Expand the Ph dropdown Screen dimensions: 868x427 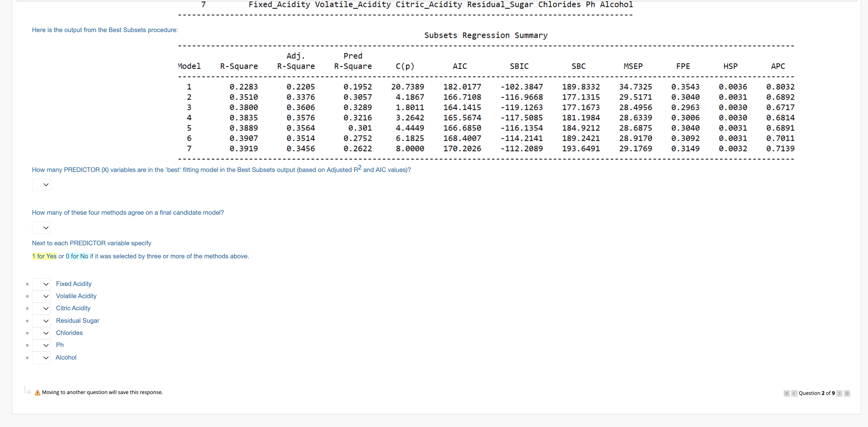tap(42, 345)
